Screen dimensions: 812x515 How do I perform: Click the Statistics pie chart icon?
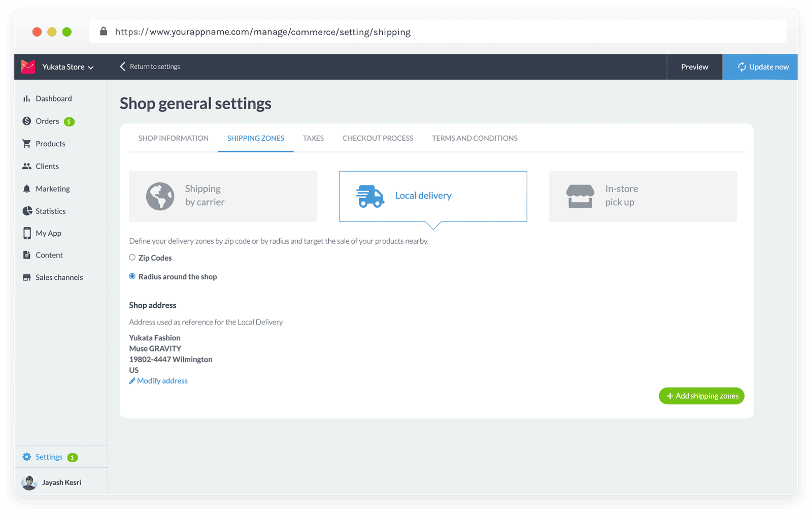(x=27, y=211)
